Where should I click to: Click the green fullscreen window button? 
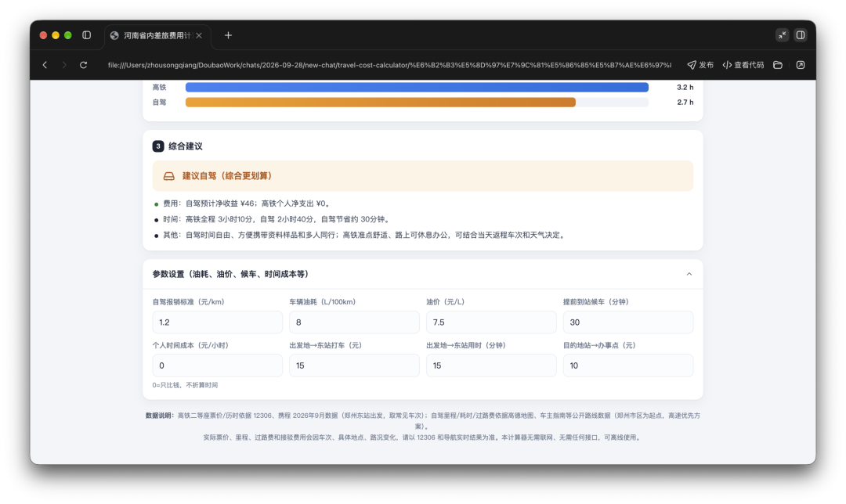(x=68, y=35)
